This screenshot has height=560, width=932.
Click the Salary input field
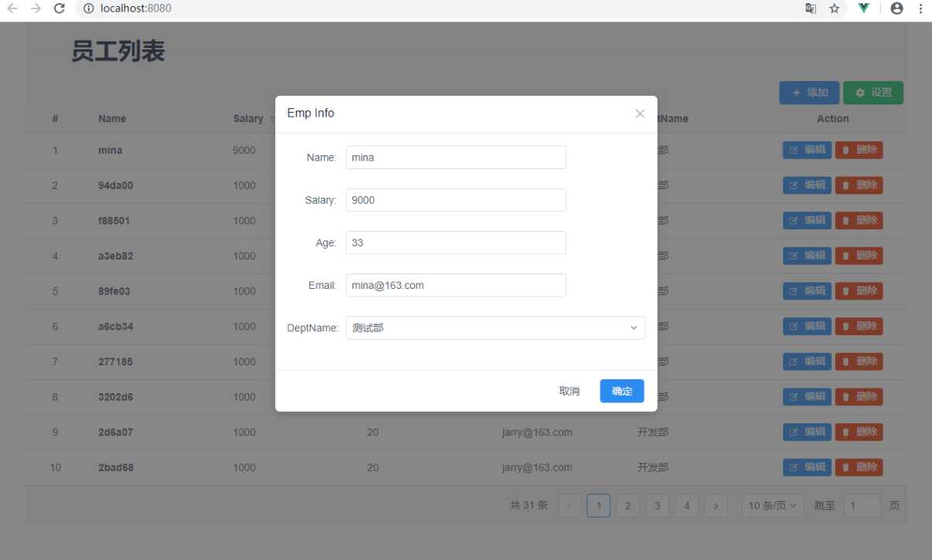coord(456,200)
